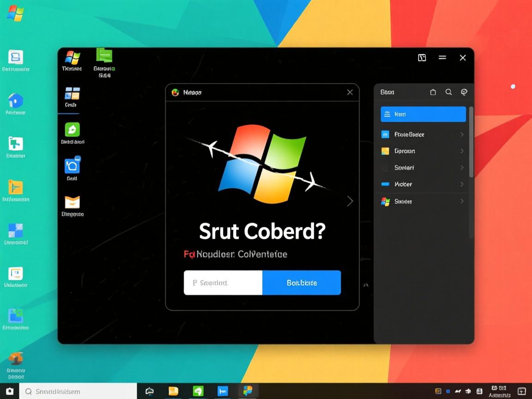Screen dimensions: 532x399
Task: Expand the Mcder row chevron in the side panel
Action: [x=462, y=184]
